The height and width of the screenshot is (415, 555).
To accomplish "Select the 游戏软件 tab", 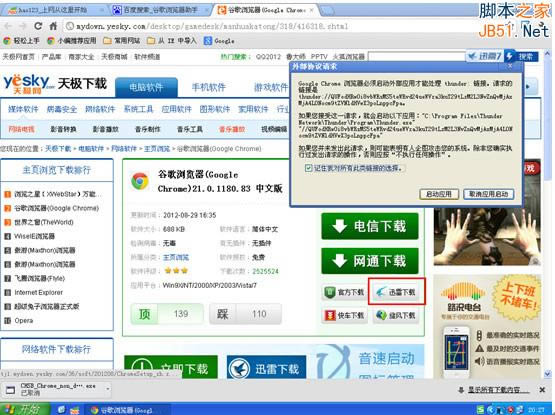I will 271,87.
